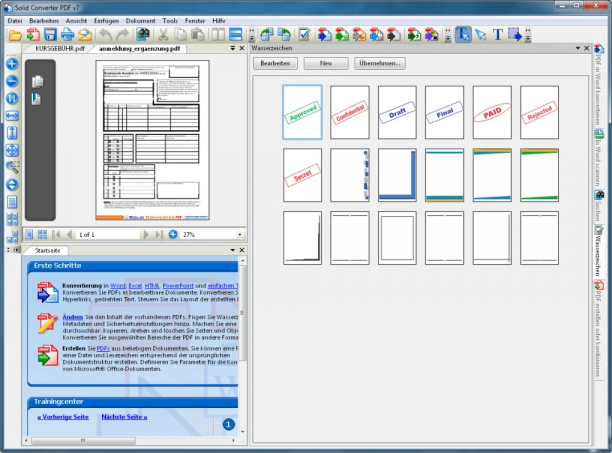Open Wasserzeichen panel options dropdown arrow
Image resolution: width=612 pixels, height=453 pixels.
click(578, 48)
